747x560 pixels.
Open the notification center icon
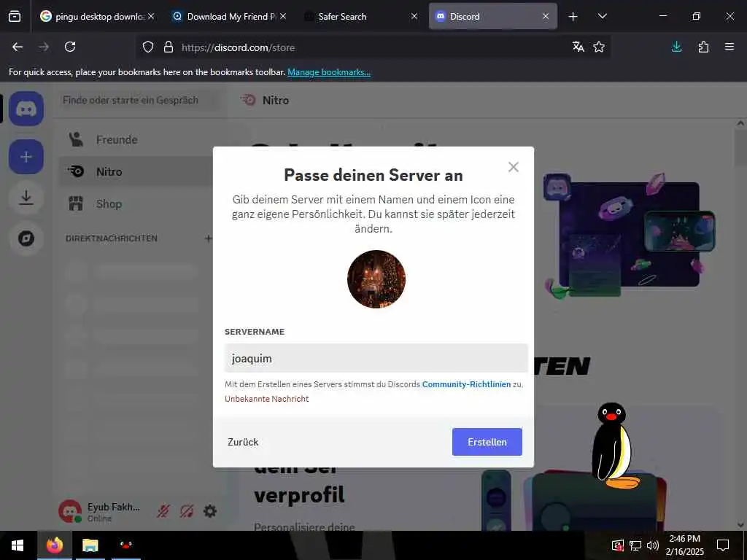click(x=723, y=545)
